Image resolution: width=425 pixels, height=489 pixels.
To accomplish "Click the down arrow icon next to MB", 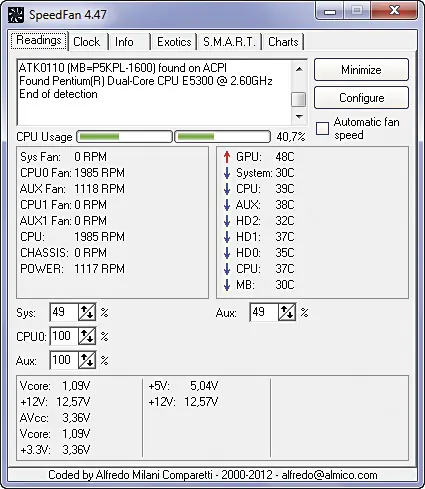I will pos(227,285).
